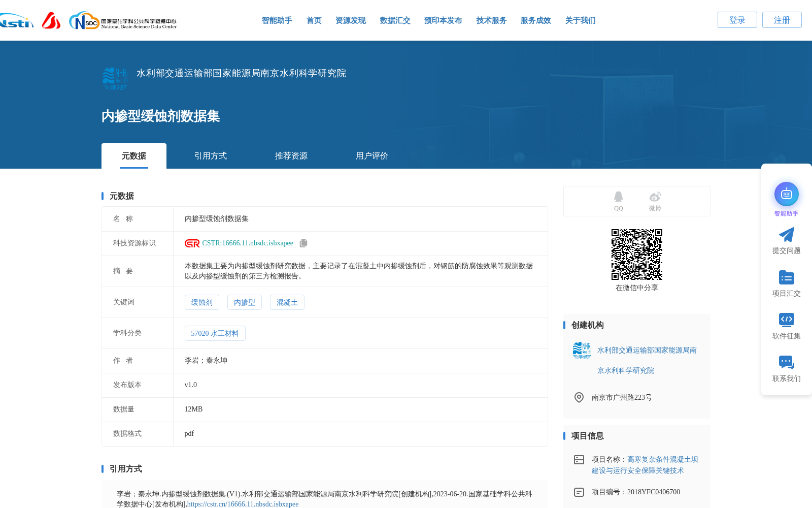Viewport: 812px width, 508px height.
Task: Open CSTR:16666.11.nbsdc.isbxapee link
Action: point(248,243)
